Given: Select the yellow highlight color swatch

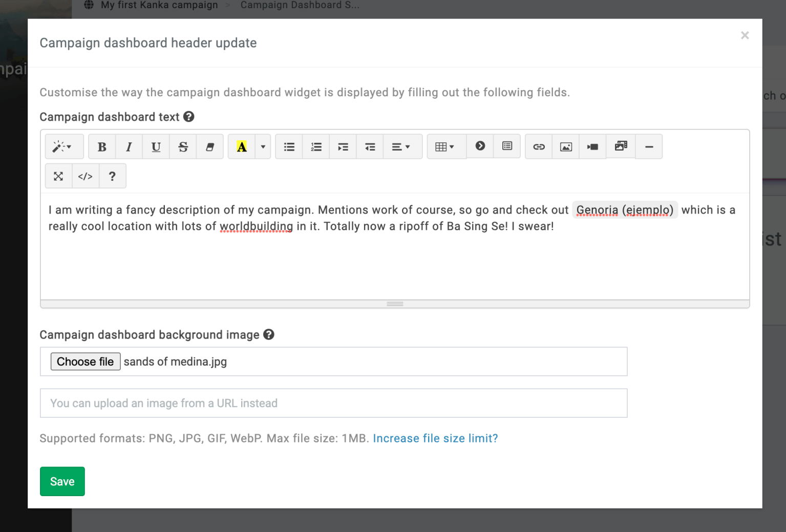Looking at the screenshot, I should click(x=241, y=146).
